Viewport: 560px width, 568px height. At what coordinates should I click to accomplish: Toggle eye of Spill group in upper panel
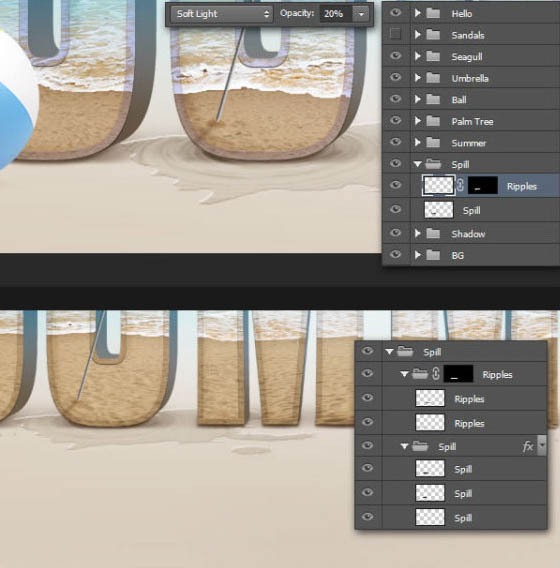point(396,163)
